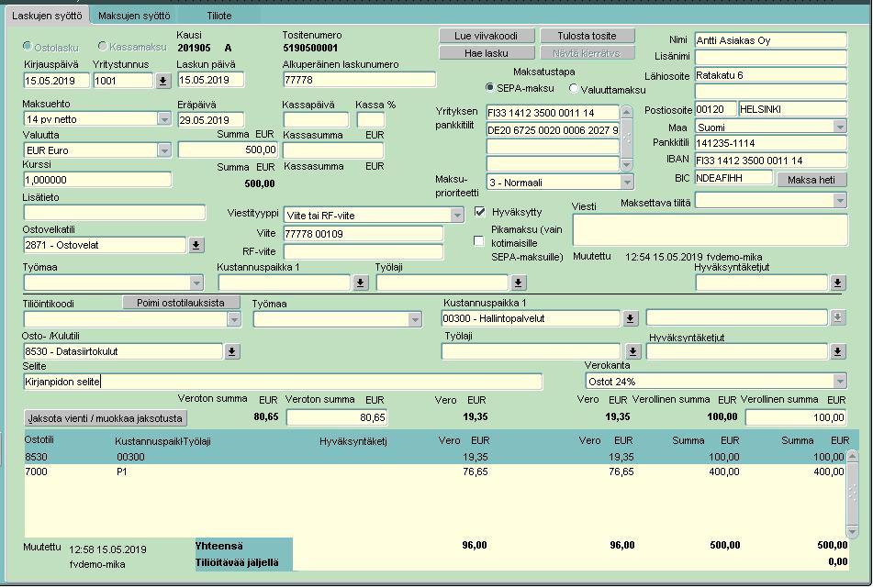Click the BIC field NDEAFIHH

[733, 178]
